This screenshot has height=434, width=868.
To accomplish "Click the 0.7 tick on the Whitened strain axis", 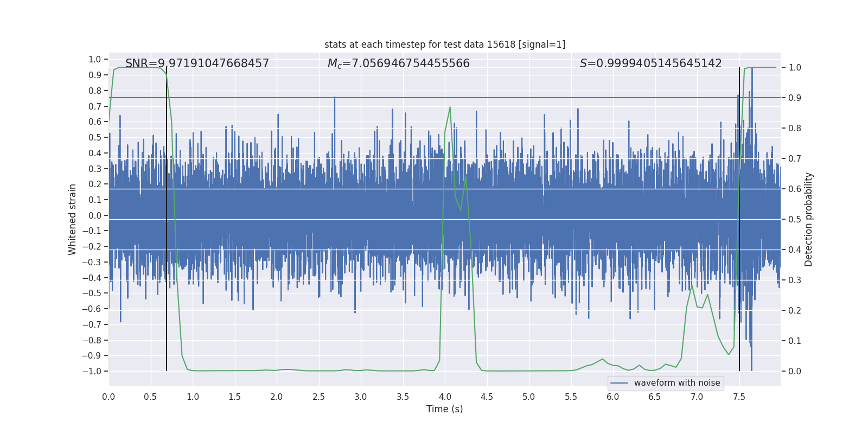I will click(x=95, y=106).
